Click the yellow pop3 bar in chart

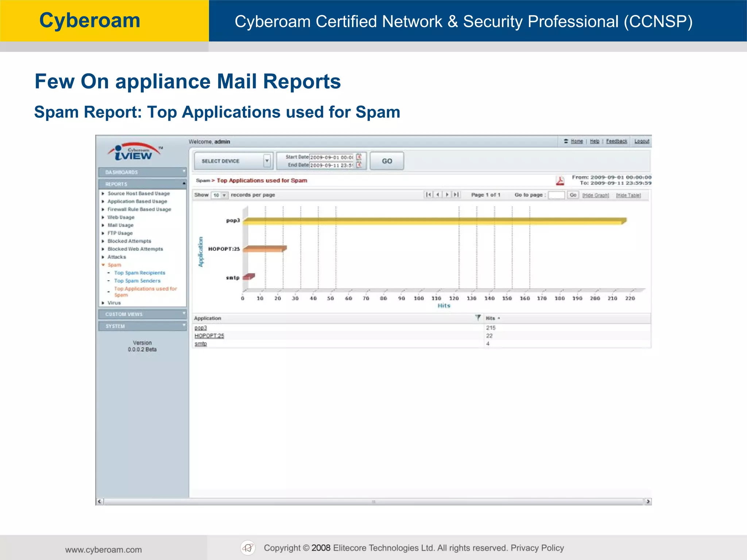click(x=434, y=221)
